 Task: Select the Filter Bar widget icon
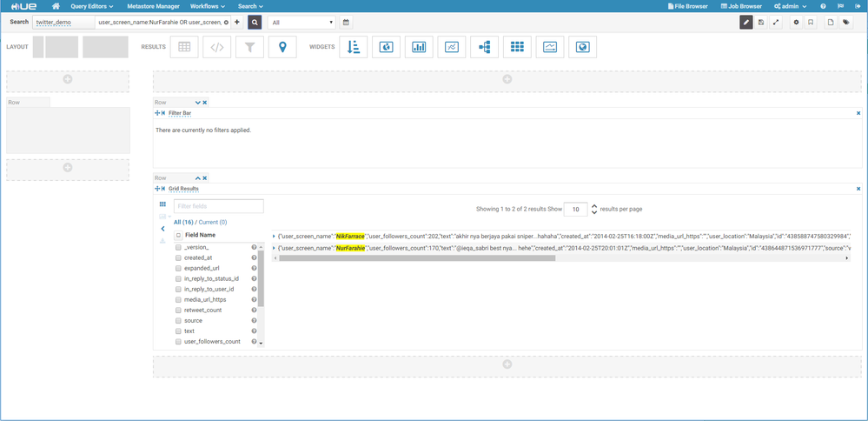249,47
